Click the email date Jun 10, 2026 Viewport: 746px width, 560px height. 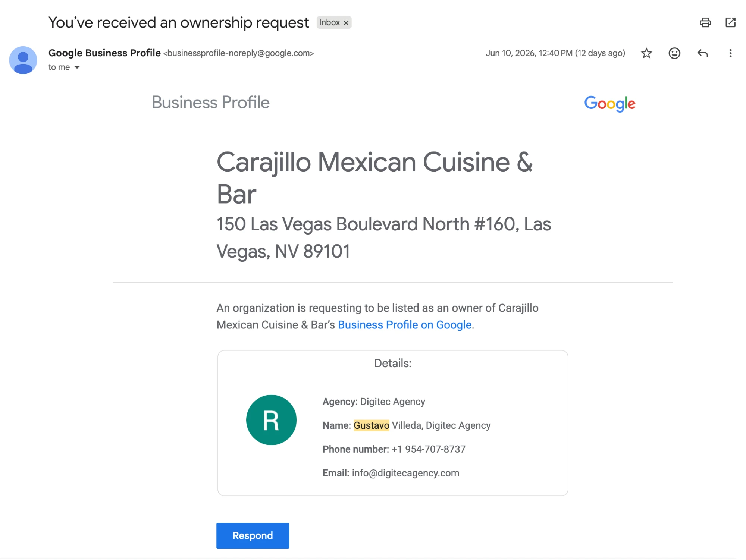[555, 53]
